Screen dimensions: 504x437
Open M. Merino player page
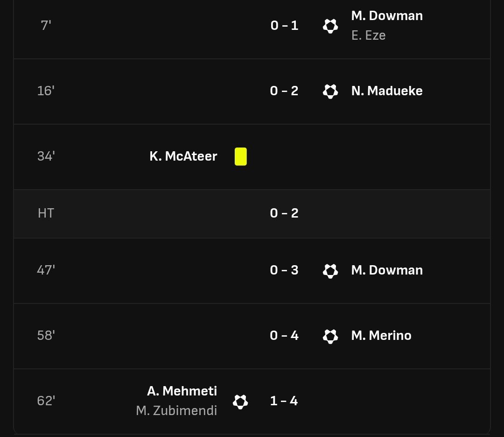[x=381, y=335]
